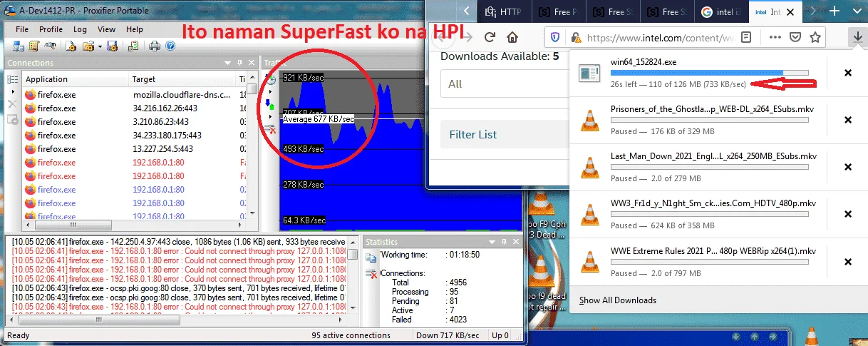Screen dimensions: 868x346
Task: Cancel the Last_Man_Down_2021 download
Action: coord(848,167)
